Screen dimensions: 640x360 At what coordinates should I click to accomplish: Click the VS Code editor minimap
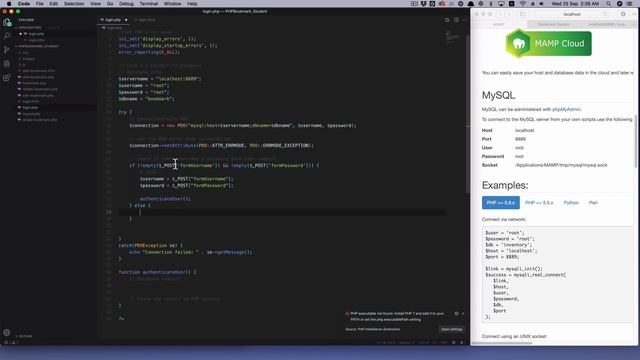pyautogui.click(x=452, y=37)
